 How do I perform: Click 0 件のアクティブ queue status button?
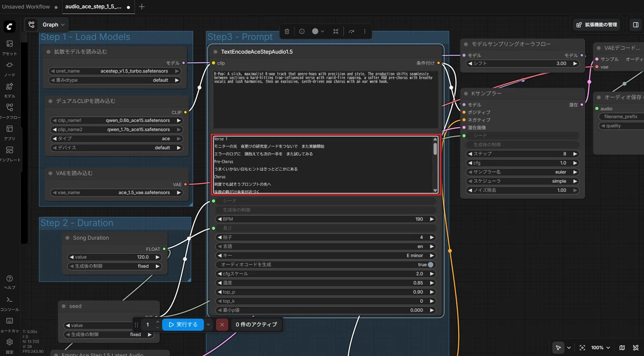click(257, 324)
